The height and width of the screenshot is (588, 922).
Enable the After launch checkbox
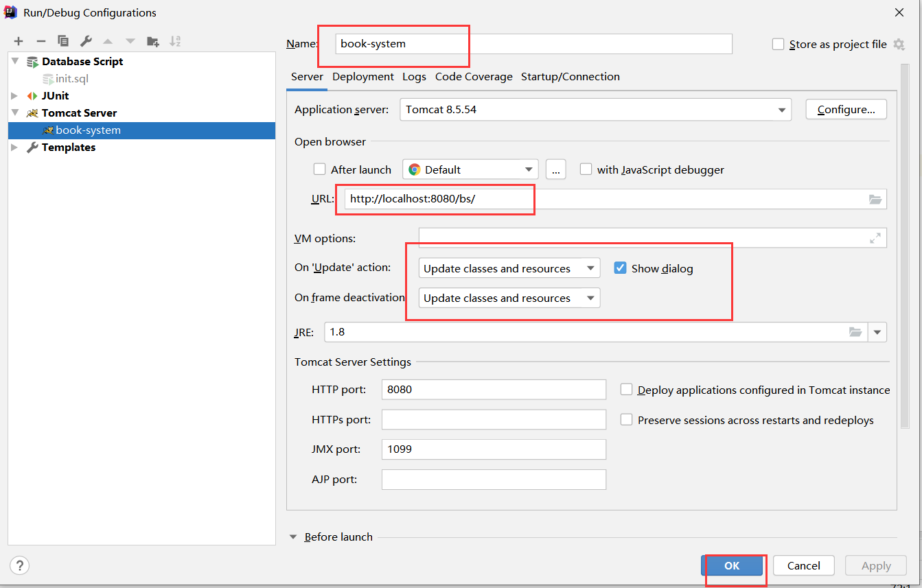(x=319, y=169)
